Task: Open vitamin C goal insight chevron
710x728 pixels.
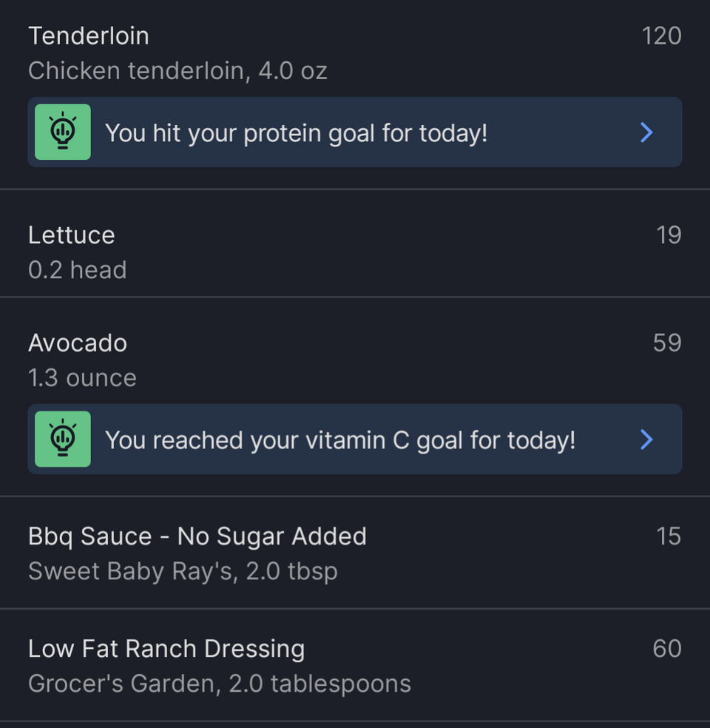Action: (x=646, y=439)
